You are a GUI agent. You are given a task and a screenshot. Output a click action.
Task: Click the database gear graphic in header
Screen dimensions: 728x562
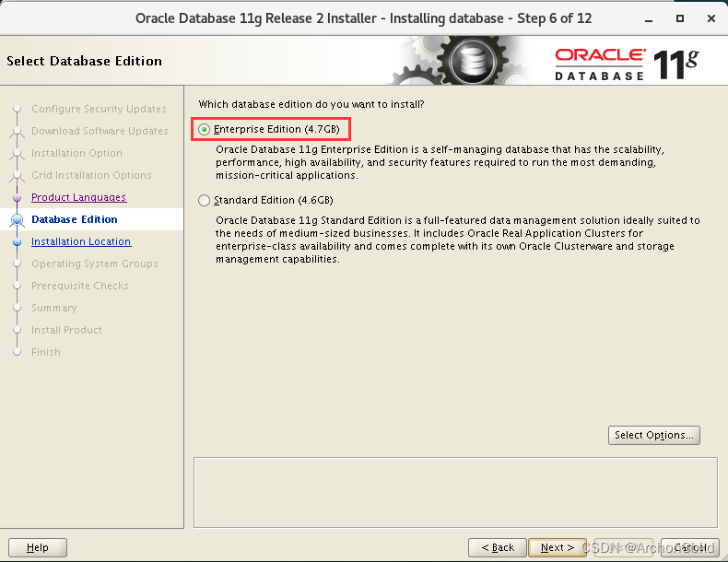click(x=473, y=61)
